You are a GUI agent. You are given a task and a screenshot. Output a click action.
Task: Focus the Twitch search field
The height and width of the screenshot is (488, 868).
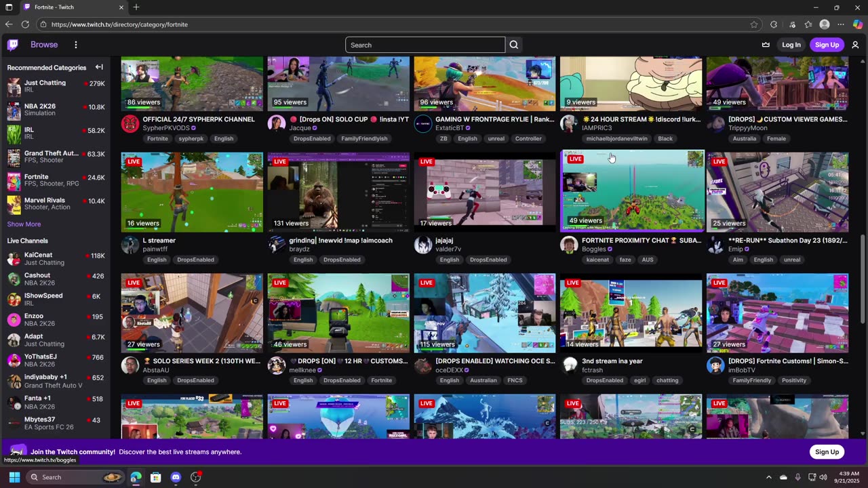pos(425,45)
